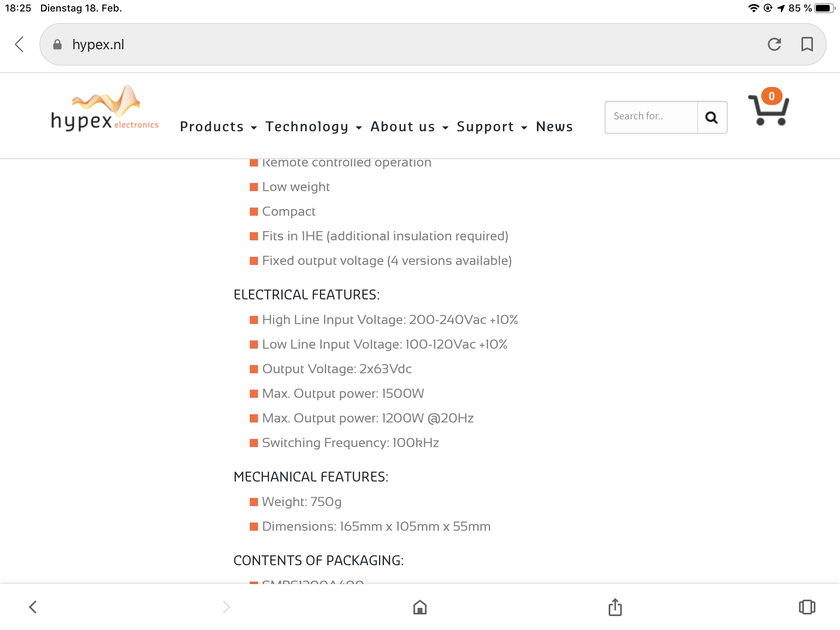Open the shopping cart icon

[768, 107]
